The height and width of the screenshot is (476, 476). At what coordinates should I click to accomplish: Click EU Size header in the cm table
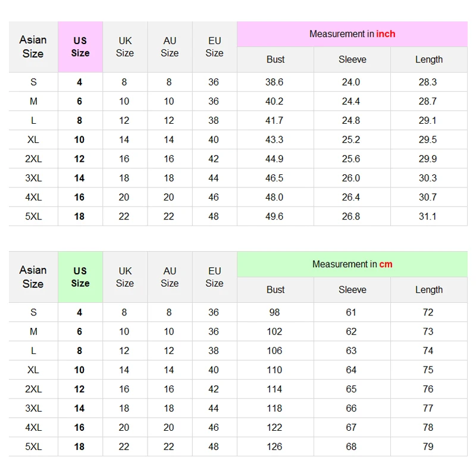[214, 277]
